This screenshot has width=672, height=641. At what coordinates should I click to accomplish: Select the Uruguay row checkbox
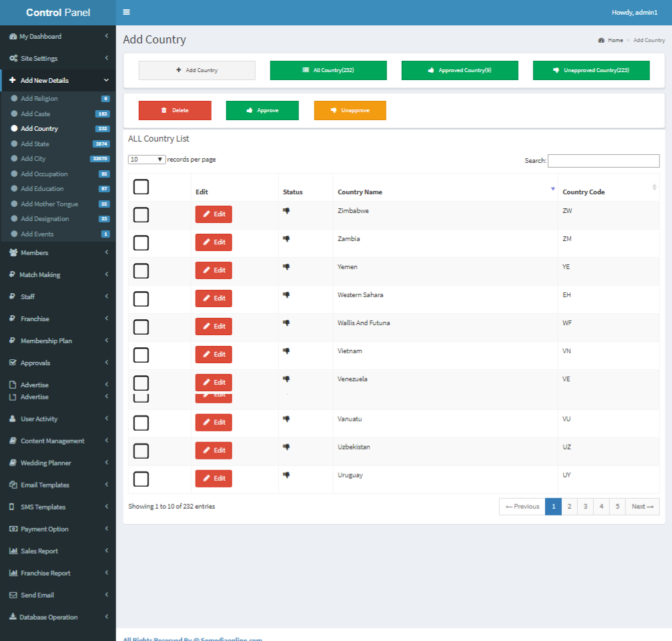141,479
